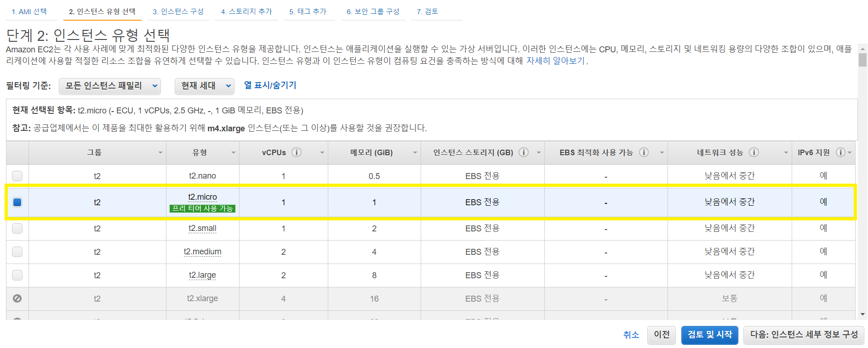Open sort arrow in 유형 column header

click(x=234, y=153)
